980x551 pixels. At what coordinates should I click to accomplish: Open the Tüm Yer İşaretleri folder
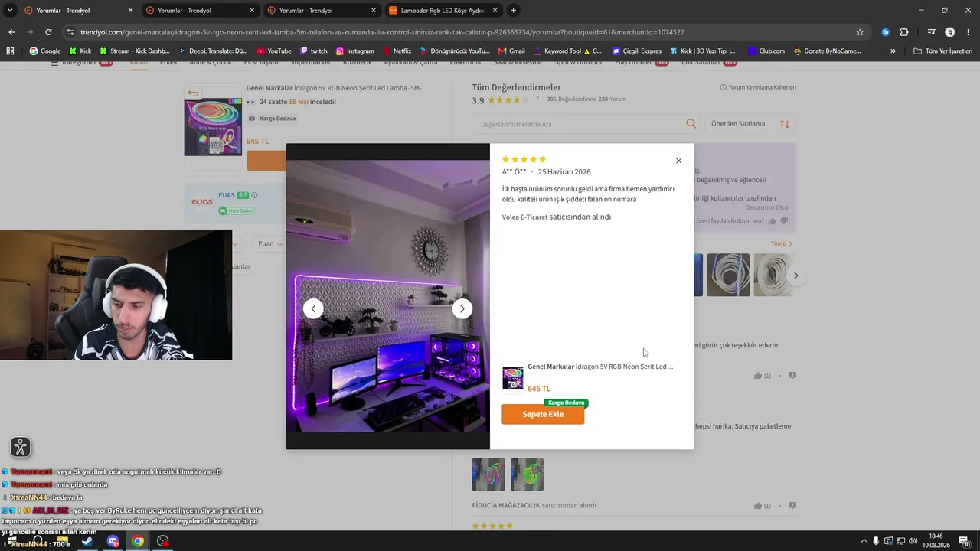point(942,51)
